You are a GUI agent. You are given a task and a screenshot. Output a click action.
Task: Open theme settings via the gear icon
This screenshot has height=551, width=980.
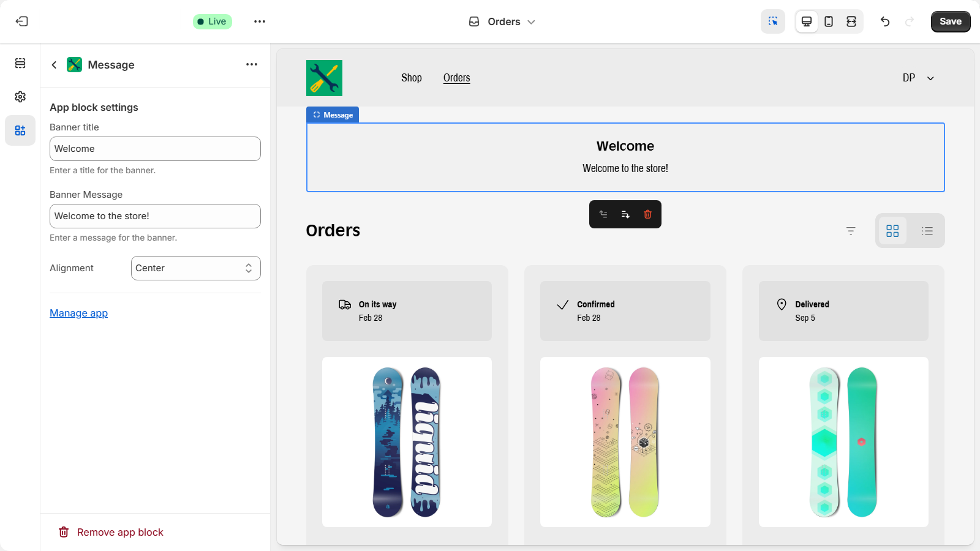pos(20,96)
